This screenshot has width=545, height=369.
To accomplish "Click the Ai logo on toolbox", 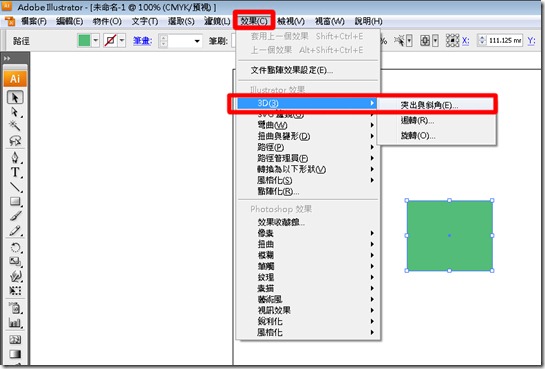I will tap(15, 79).
